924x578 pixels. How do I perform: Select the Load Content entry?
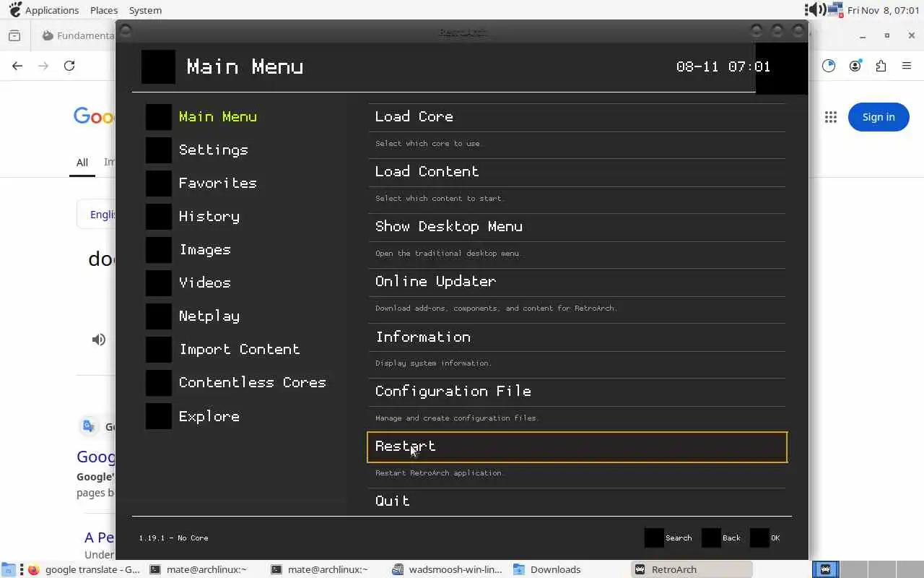[x=577, y=172]
